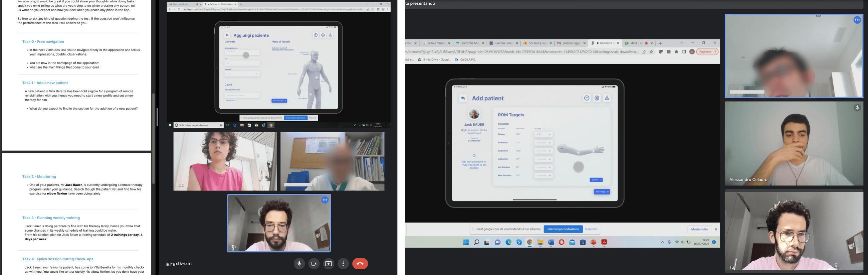Click the "Next step" button
Image resolution: width=868 pixels, height=275 pixels.
click(602, 192)
